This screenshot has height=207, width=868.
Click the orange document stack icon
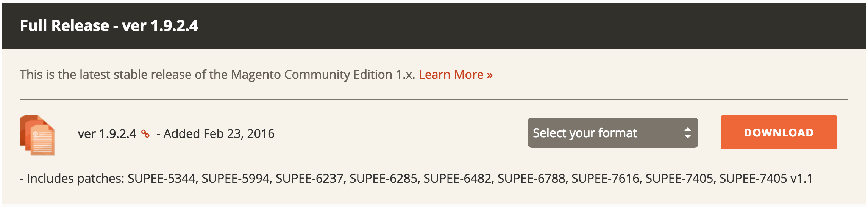click(x=37, y=135)
